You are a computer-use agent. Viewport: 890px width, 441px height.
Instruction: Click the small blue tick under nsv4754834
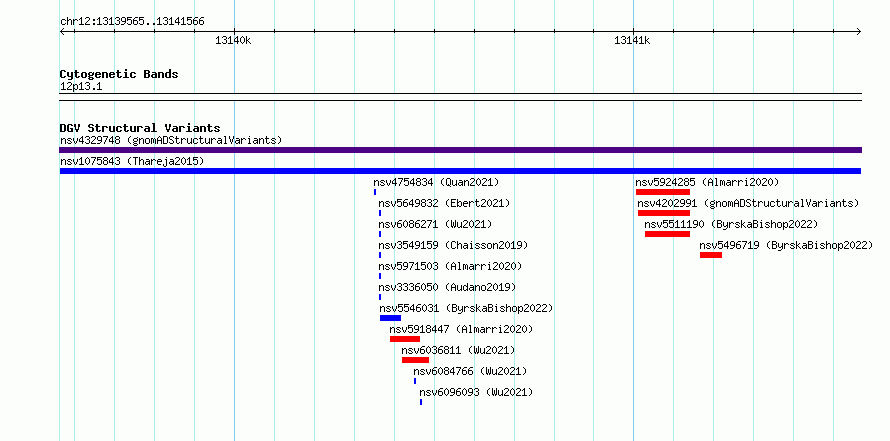(375, 192)
